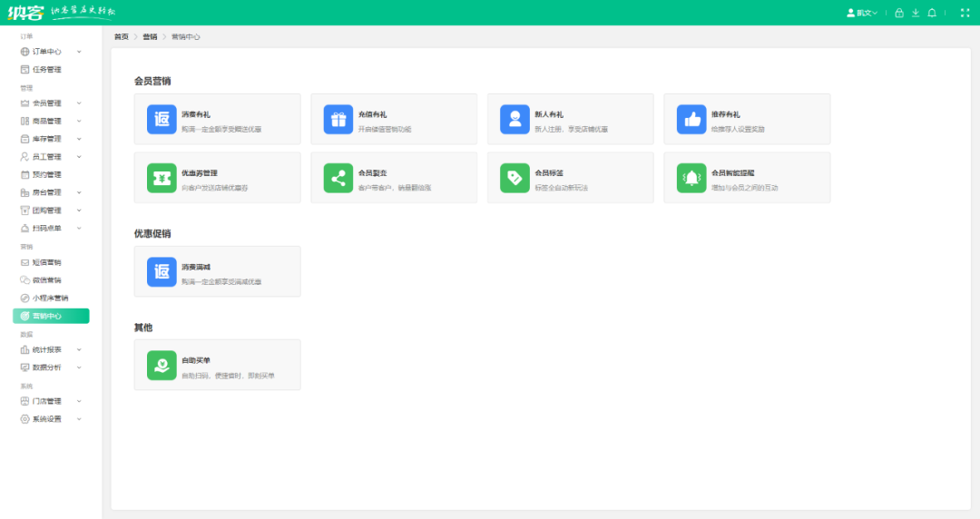
Task: Click the 数据分析 monitor icon
Action: pyautogui.click(x=25, y=367)
